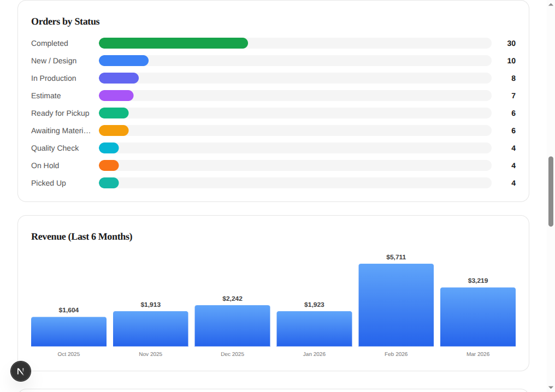Viewport: 555px width, 392px height.
Task: Click the Revenue (Last 6 Months) title
Action: pos(81,236)
